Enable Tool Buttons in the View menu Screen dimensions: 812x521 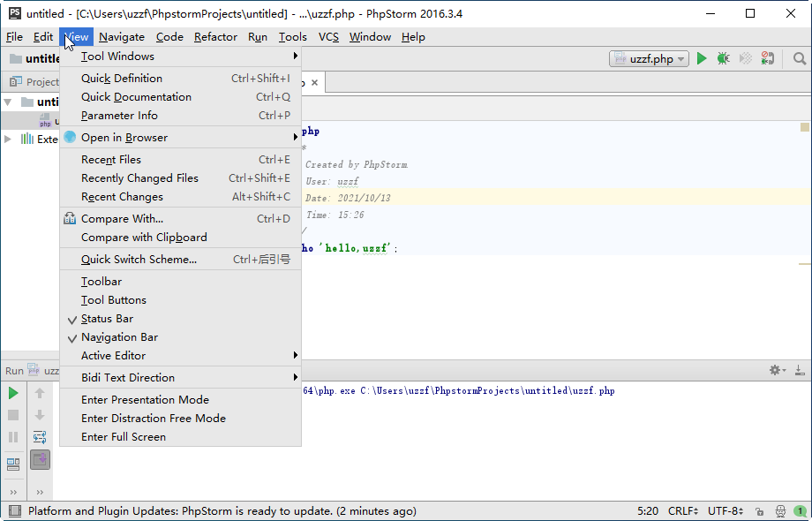click(180, 300)
